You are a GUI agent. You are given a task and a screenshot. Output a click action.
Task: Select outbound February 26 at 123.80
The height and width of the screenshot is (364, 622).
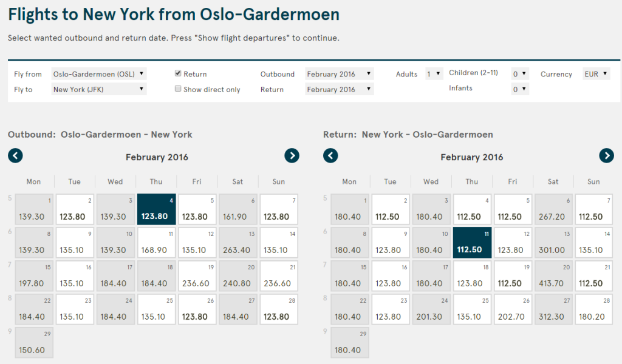pos(197,309)
